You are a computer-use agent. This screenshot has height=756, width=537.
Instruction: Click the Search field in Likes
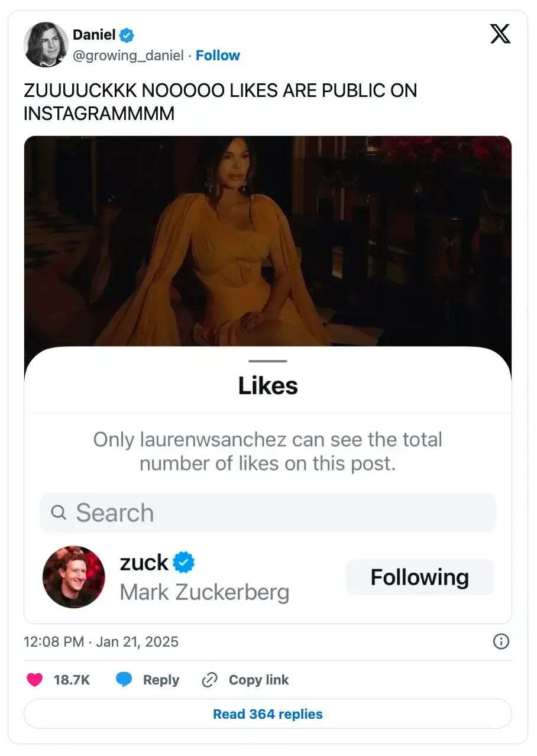(268, 512)
